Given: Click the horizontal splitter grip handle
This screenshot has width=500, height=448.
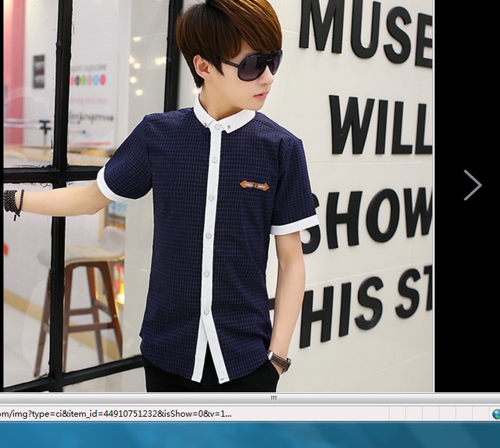Looking at the screenshot, I should [274, 398].
